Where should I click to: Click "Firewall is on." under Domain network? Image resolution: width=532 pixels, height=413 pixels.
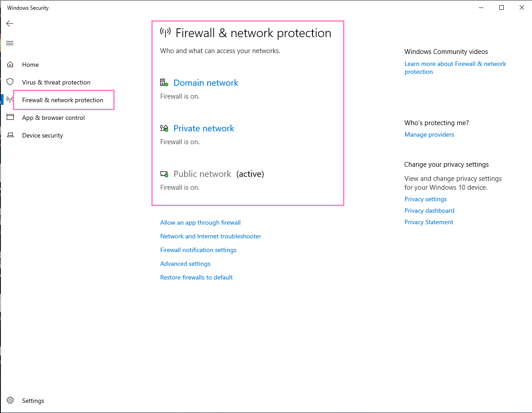(180, 96)
